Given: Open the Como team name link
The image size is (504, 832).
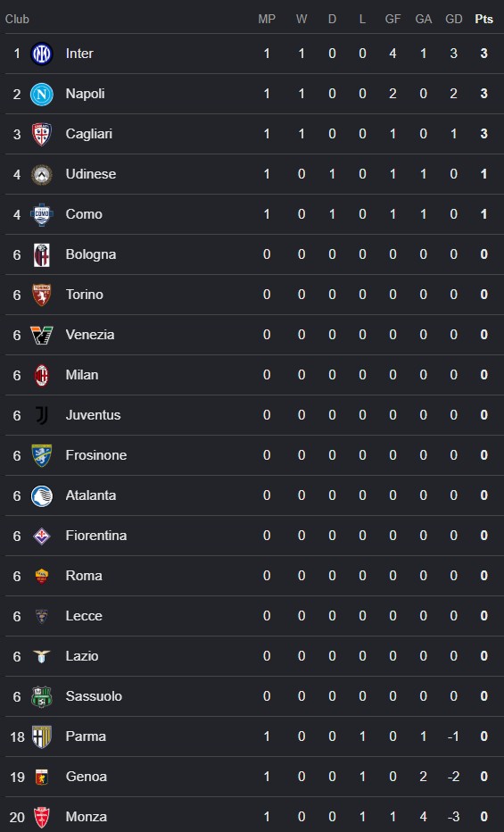Looking at the screenshot, I should pos(84,214).
